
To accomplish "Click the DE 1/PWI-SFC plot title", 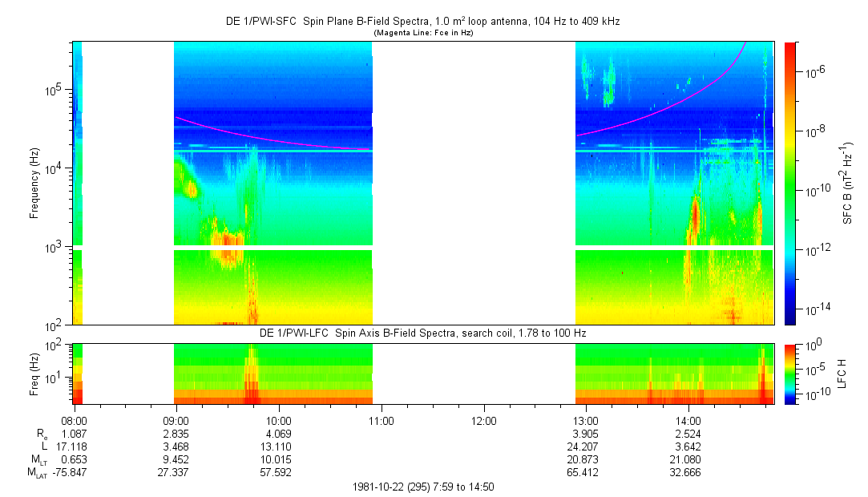I will (x=422, y=22).
